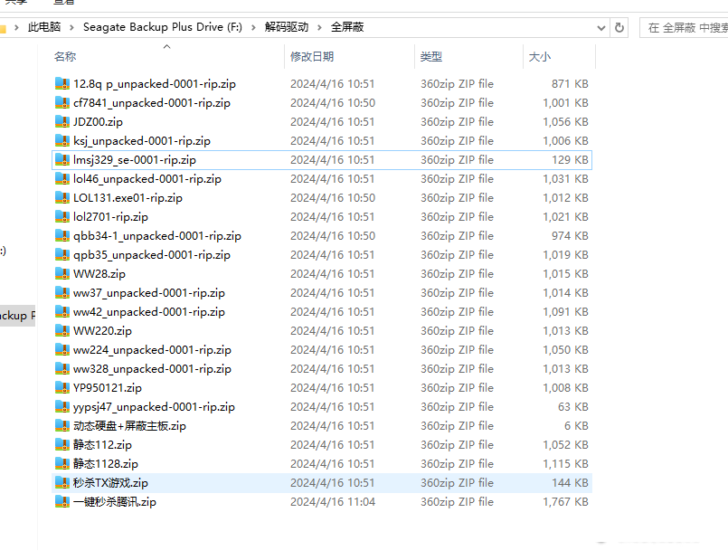Screen dimensions: 728x560
Task: Click size cell 1,115 KB
Action: click(565, 464)
